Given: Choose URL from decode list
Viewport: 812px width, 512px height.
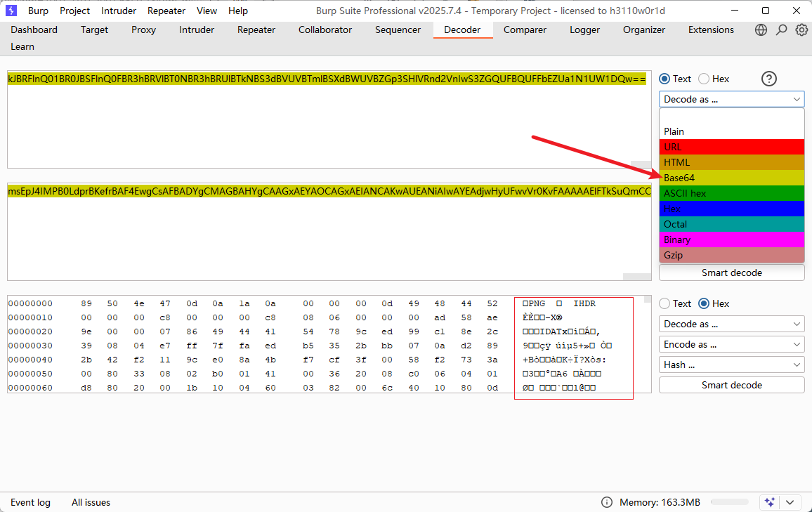Looking at the screenshot, I should click(x=732, y=147).
